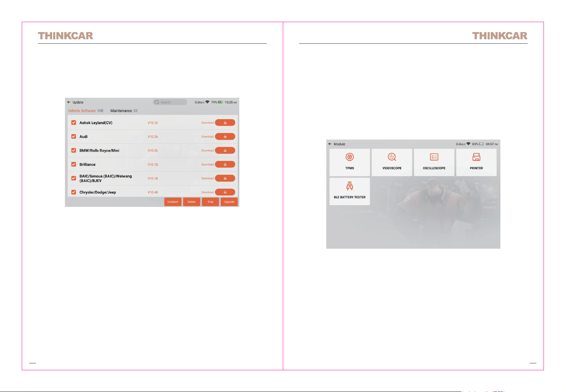Viewport: 566px width, 392px height.
Task: Uncheck the Ashok Leyland(CV) checkbox
Action: click(x=74, y=123)
